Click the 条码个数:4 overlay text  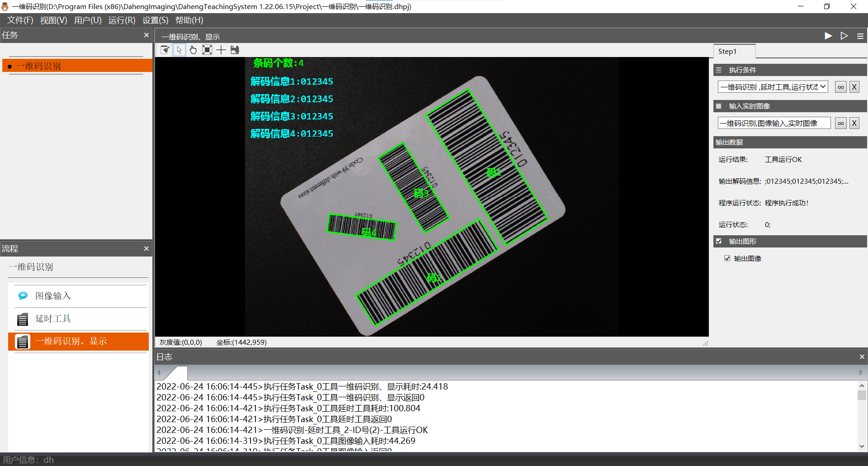[278, 63]
